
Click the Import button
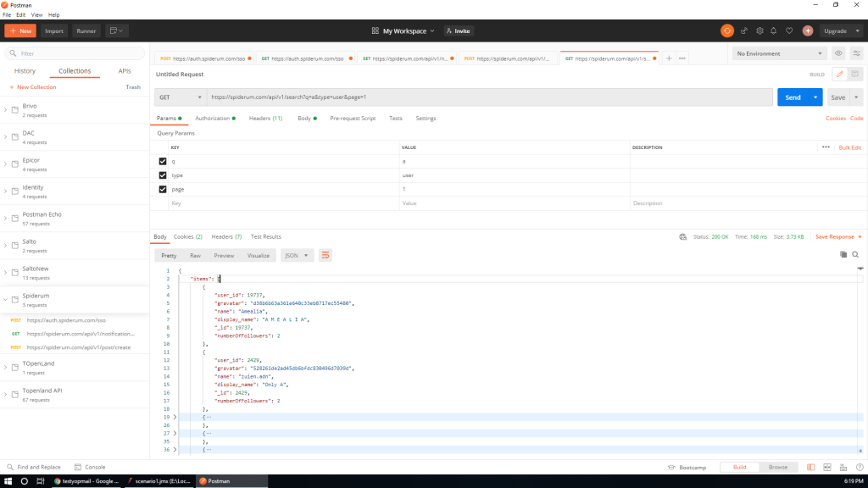(54, 31)
